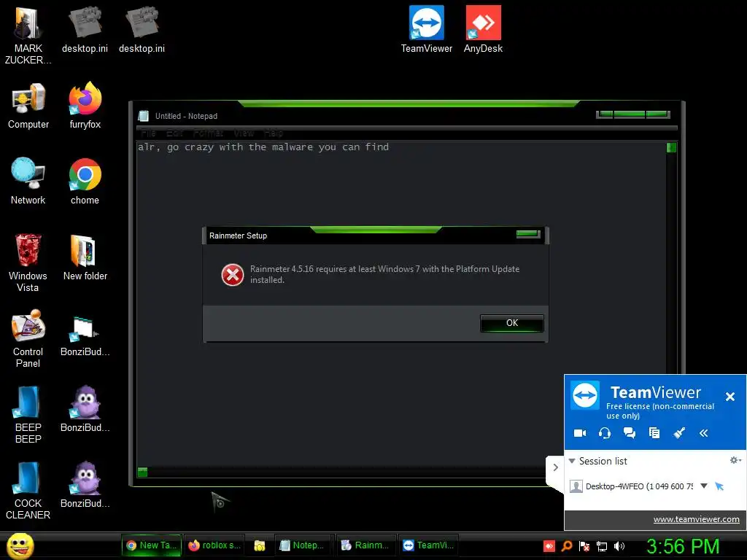Open TeamViewer audio headset option
747x560 pixels.
tap(605, 433)
